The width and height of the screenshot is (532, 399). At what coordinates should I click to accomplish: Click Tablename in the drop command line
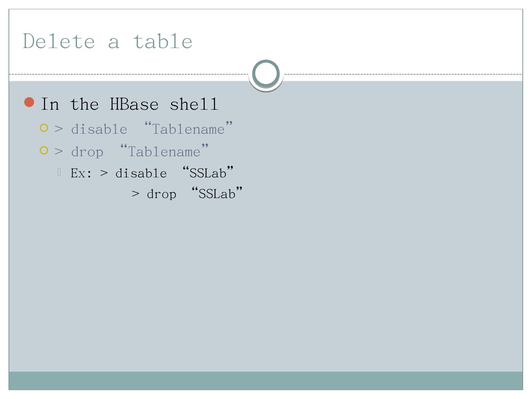pos(164,152)
